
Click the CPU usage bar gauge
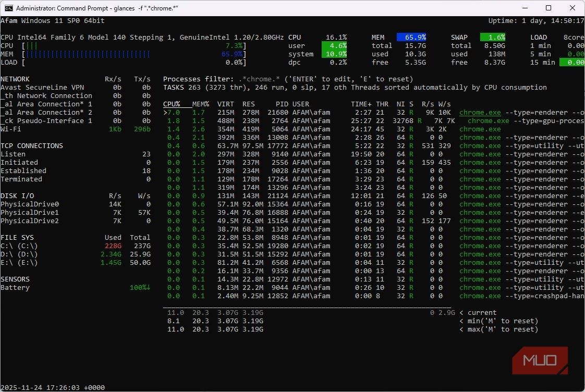click(134, 45)
